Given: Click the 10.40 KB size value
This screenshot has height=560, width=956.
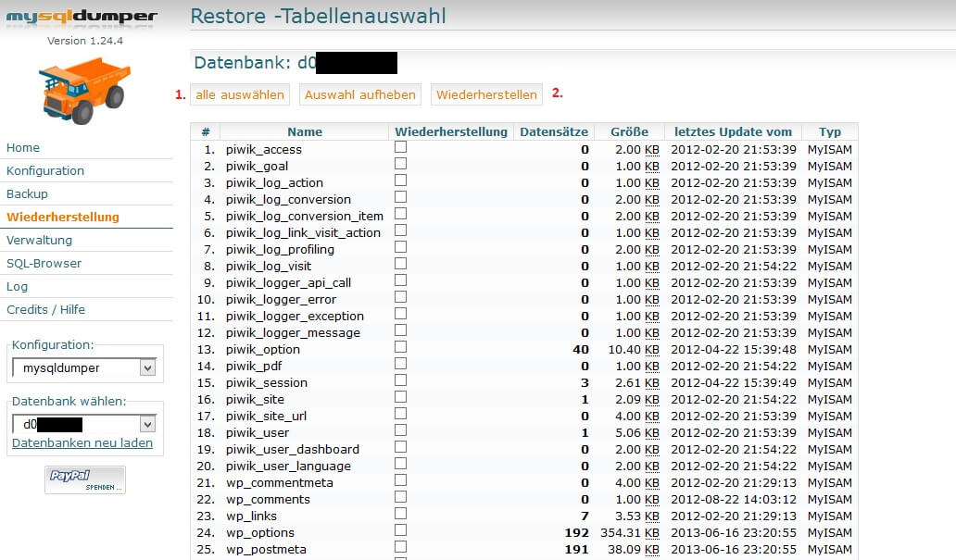Looking at the screenshot, I should pyautogui.click(x=634, y=349).
